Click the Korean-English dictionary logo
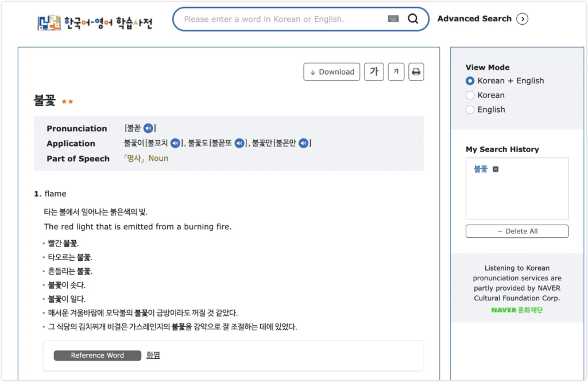The width and height of the screenshot is (588, 382). point(95,22)
